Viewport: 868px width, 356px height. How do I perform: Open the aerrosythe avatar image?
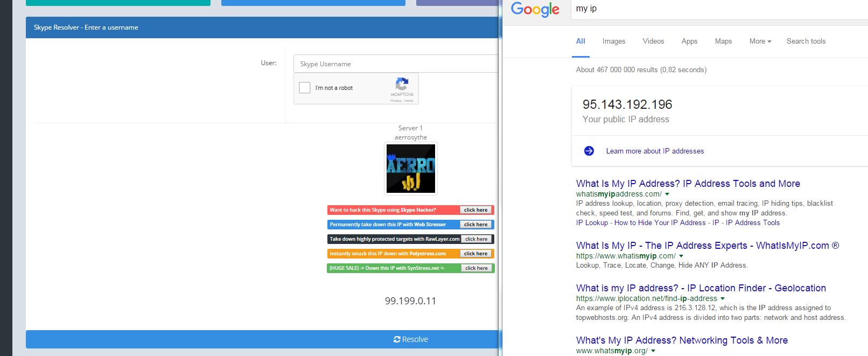[x=411, y=169]
